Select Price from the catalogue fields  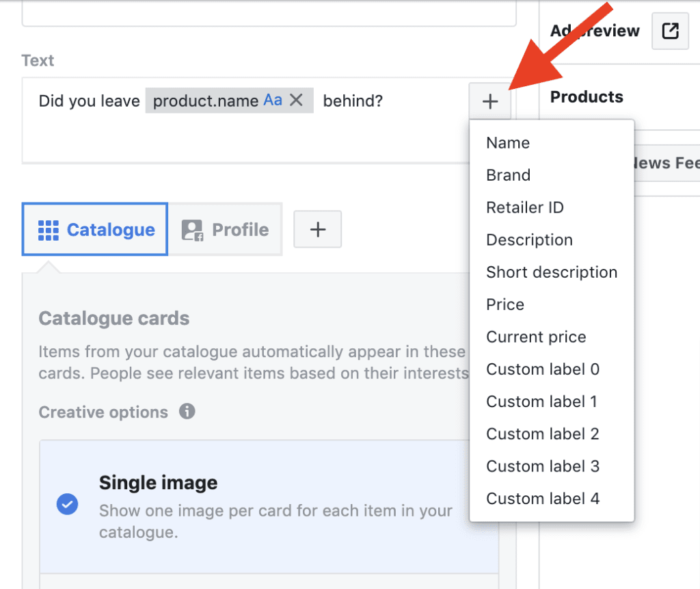[x=505, y=304]
